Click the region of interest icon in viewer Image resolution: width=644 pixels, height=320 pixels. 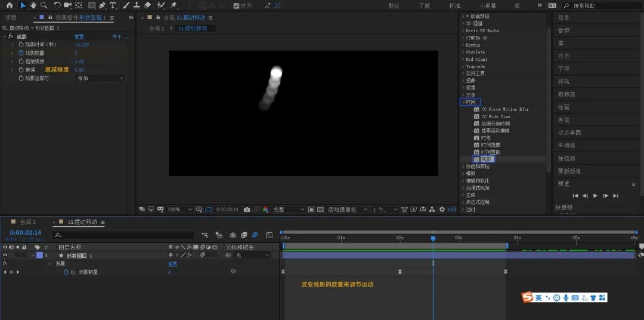pyautogui.click(x=311, y=210)
